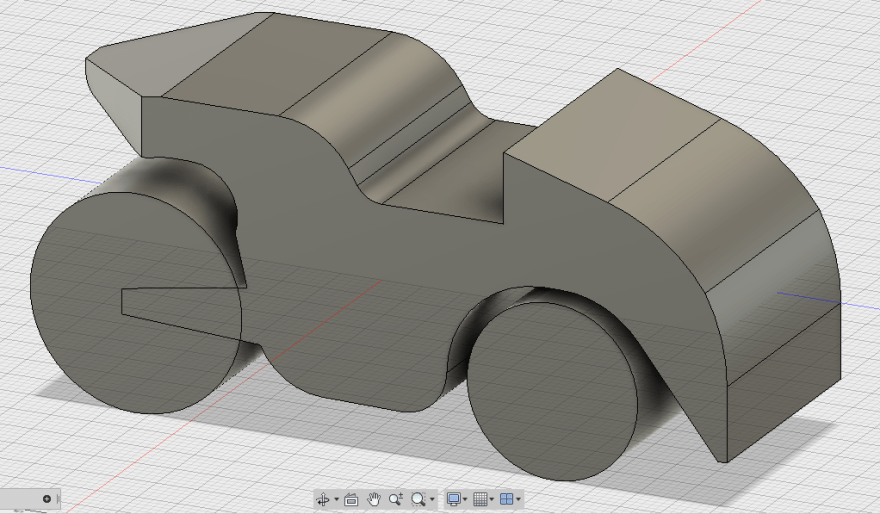Click the Zoom Window fit icon
The height and width of the screenshot is (514, 880).
418,498
